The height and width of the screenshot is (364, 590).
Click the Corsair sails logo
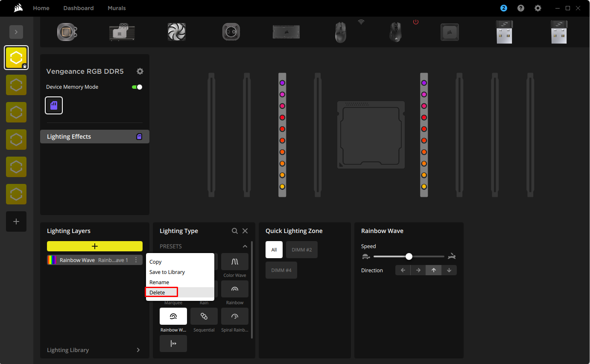18,8
